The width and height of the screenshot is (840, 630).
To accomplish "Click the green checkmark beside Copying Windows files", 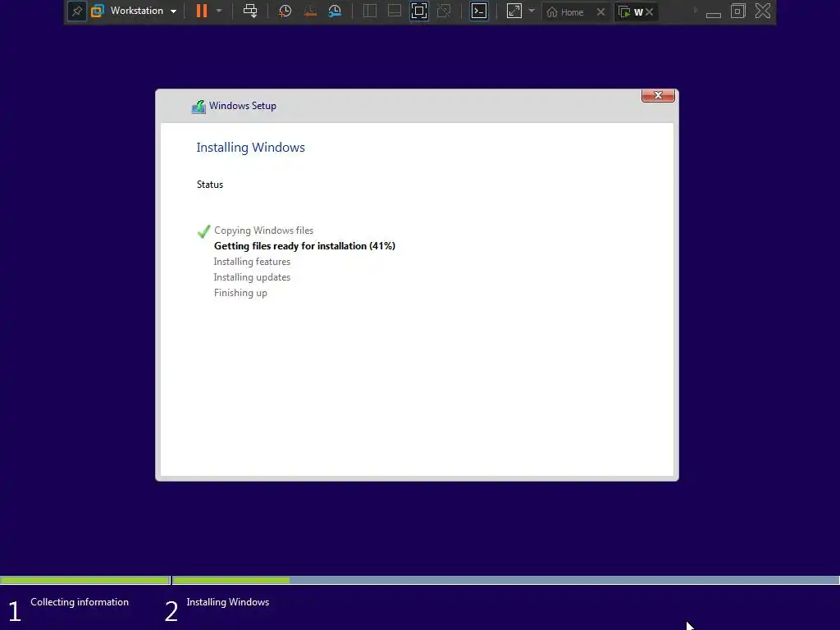I will coord(203,231).
